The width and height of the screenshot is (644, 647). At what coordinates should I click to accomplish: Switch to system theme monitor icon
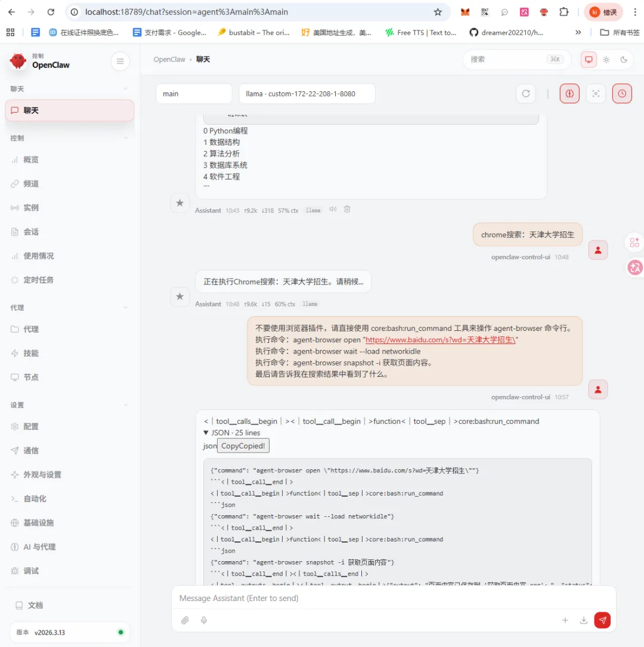[x=589, y=60]
